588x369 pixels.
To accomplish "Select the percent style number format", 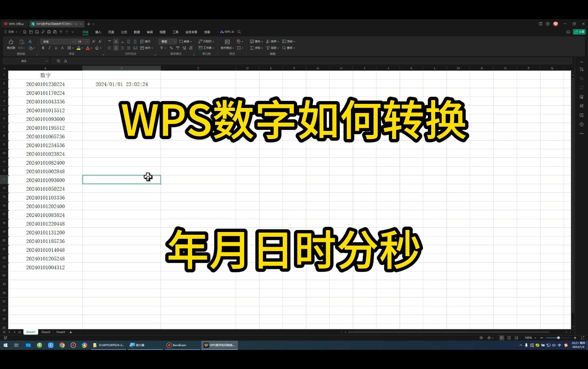I will click(171, 48).
